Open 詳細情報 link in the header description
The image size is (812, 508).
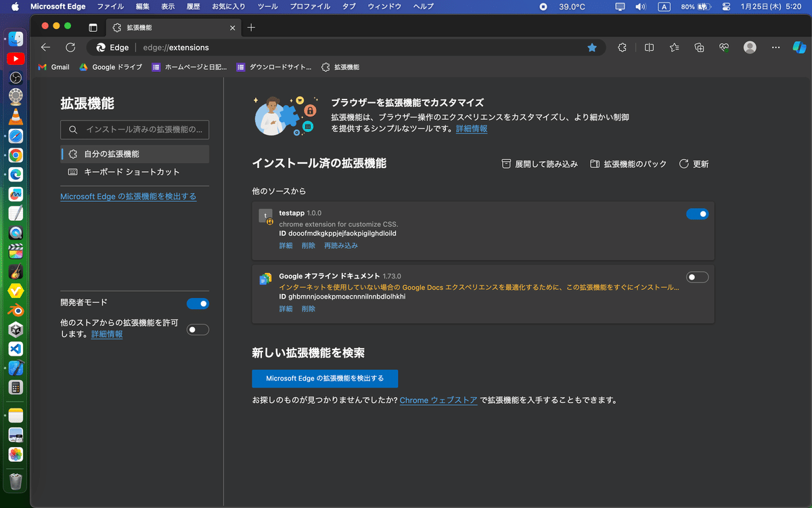472,129
